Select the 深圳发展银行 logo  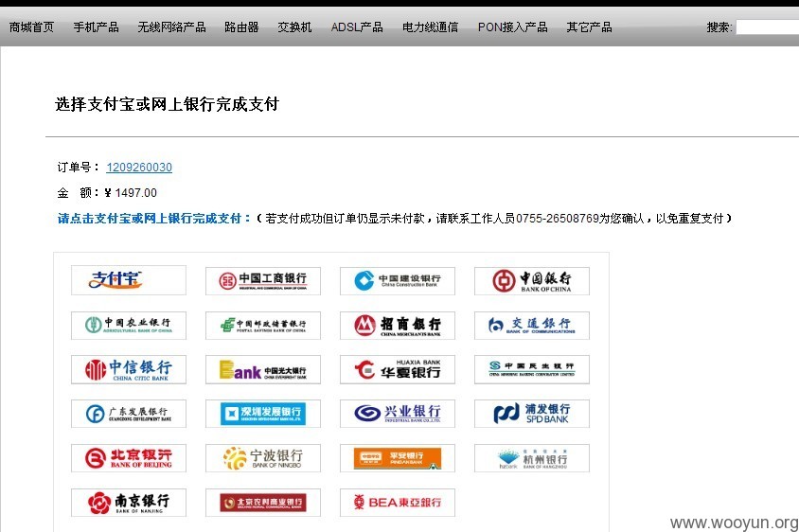point(263,414)
